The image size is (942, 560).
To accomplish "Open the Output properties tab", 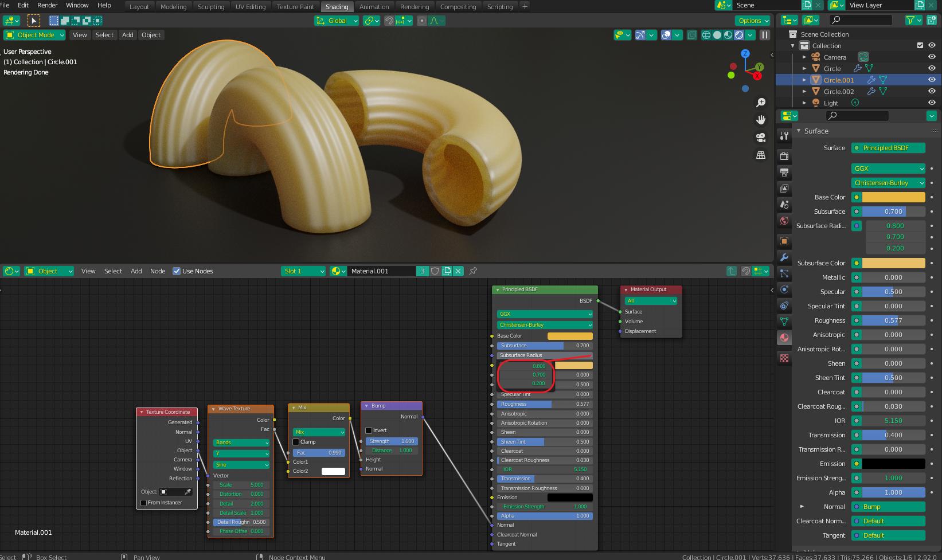I will (x=784, y=172).
